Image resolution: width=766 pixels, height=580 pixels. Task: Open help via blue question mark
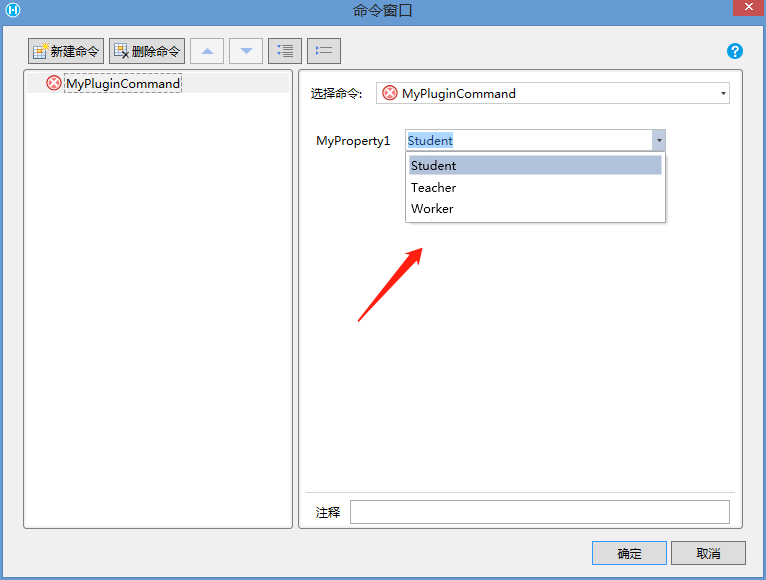[735, 51]
